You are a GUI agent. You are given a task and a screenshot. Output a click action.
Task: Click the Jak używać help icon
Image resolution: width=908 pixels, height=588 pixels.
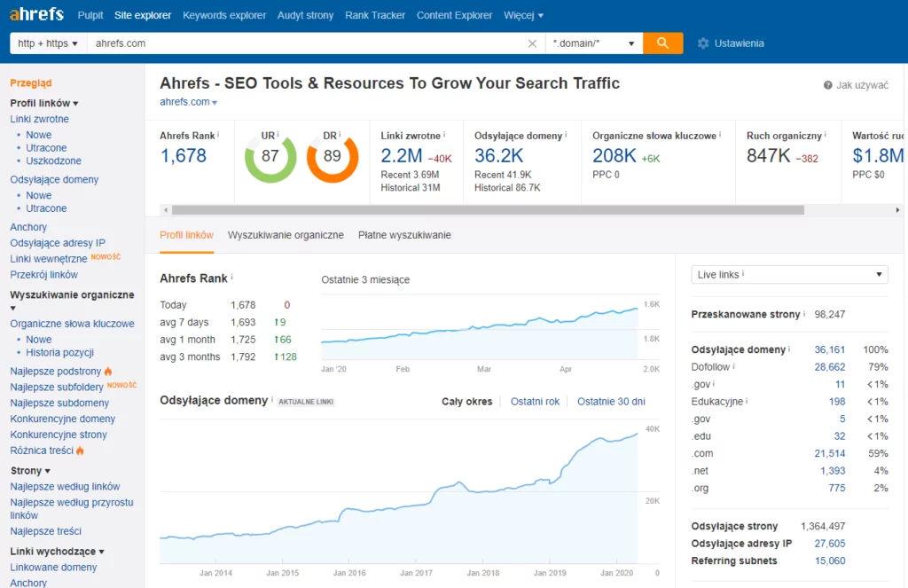point(828,85)
